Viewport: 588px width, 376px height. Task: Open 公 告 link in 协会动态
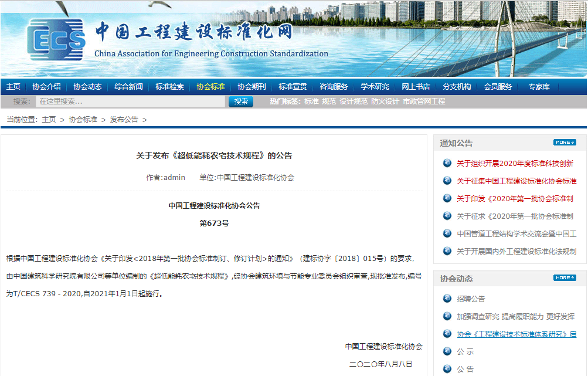click(465, 369)
